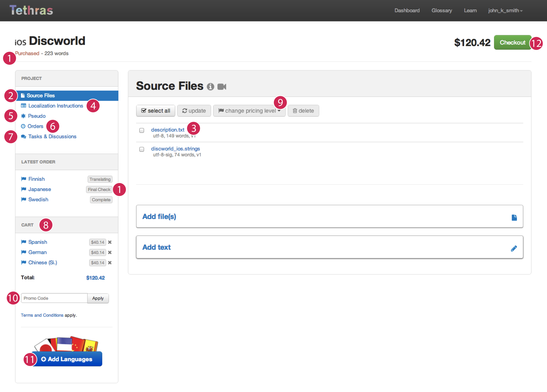Image resolution: width=547 pixels, height=392 pixels.
Task: Click the Chinese (Si.) link in cart
Action: point(43,263)
